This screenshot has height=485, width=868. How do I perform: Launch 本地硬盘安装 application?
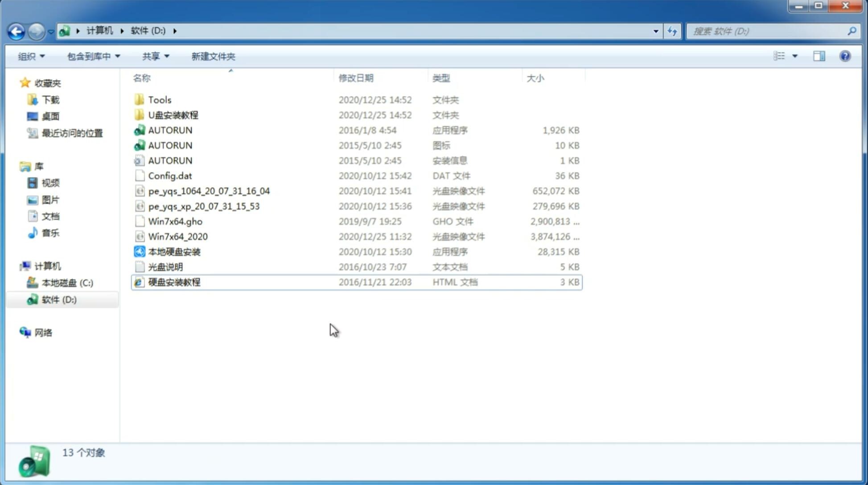pos(174,251)
